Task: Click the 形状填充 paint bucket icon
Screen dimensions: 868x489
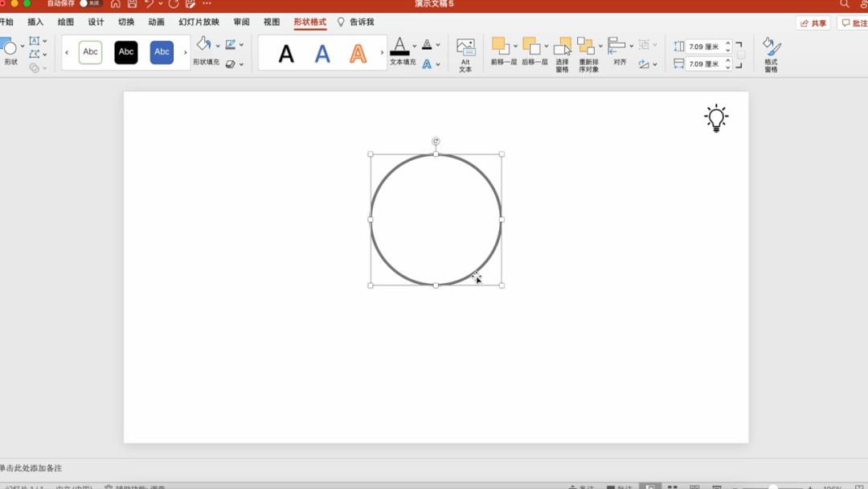Action: pos(203,44)
